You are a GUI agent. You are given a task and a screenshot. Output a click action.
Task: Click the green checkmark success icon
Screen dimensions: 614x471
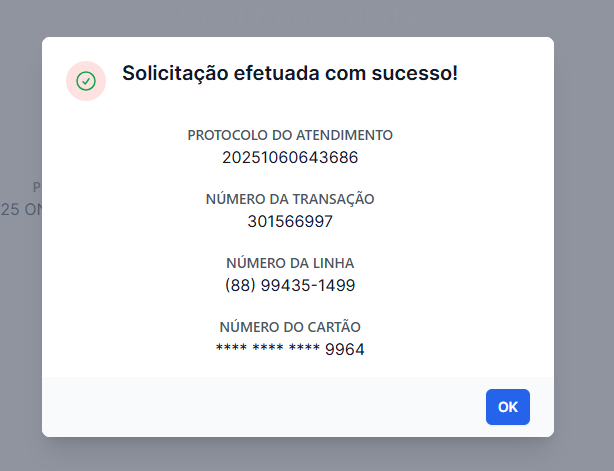[86, 81]
